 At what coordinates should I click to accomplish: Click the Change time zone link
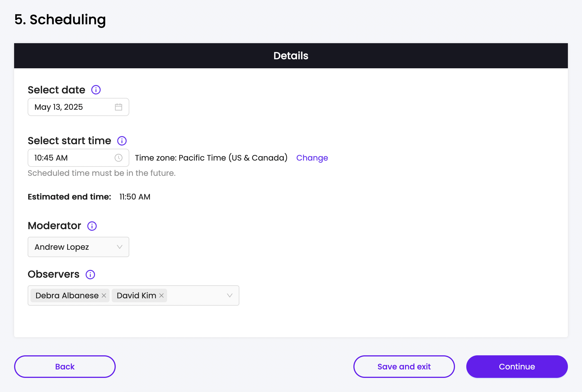click(x=312, y=158)
